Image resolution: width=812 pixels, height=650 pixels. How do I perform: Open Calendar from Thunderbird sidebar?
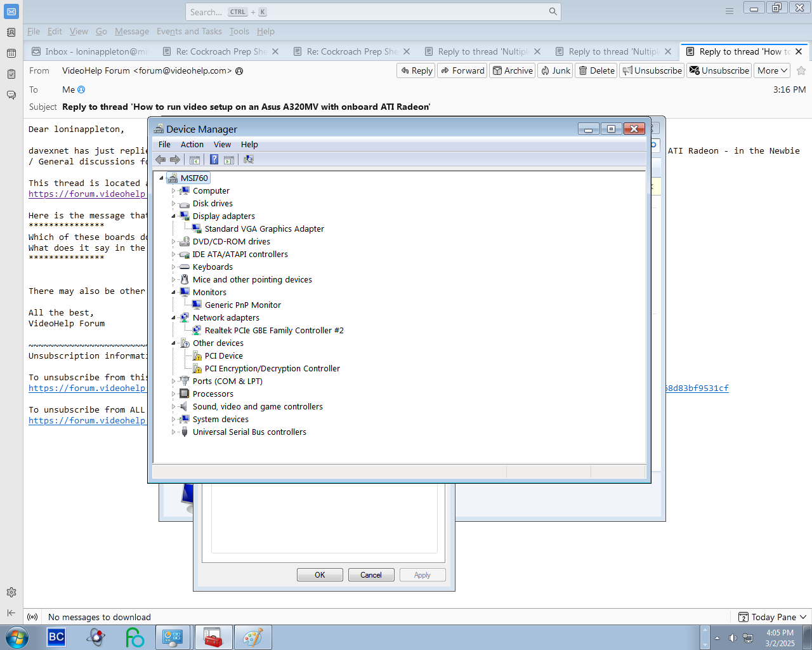pyautogui.click(x=11, y=53)
